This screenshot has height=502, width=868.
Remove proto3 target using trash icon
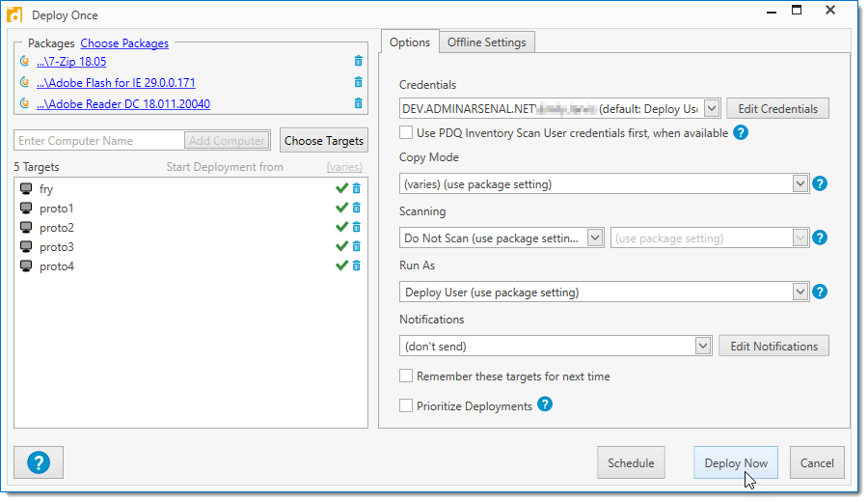[x=356, y=247]
